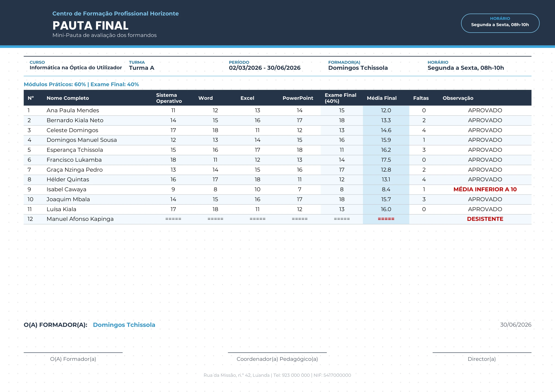
Task: Select the name Francisco Lukamba
Action: 74,160
